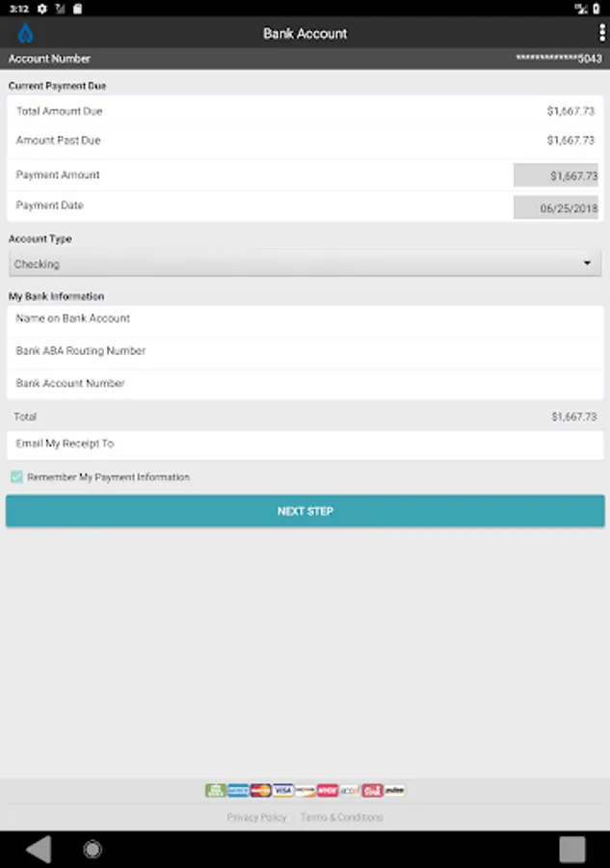Tap the water drop app logo
The width and height of the screenshot is (610, 868).
tap(26, 33)
